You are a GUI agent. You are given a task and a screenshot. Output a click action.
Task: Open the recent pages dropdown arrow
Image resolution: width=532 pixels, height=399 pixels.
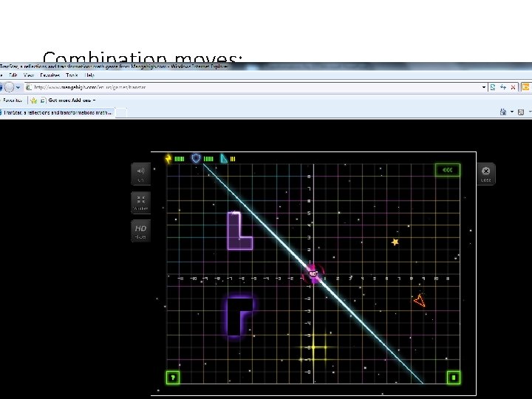pyautogui.click(x=18, y=87)
